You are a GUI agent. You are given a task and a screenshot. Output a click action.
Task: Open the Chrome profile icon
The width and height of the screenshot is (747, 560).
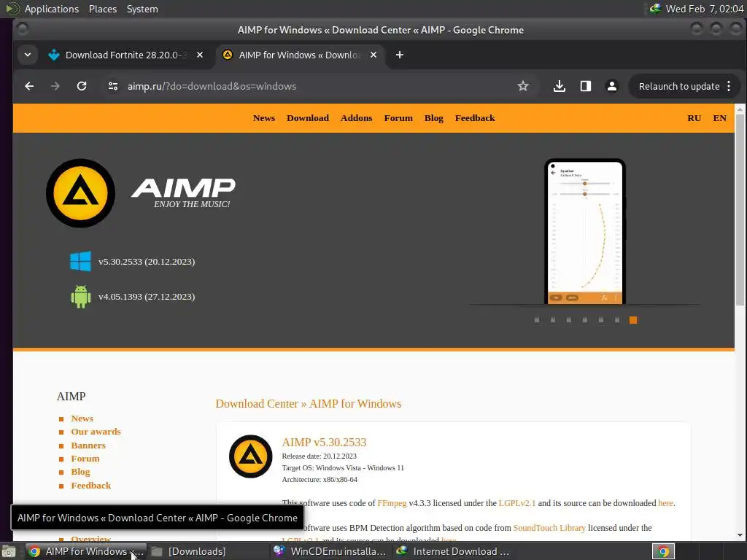click(x=612, y=86)
